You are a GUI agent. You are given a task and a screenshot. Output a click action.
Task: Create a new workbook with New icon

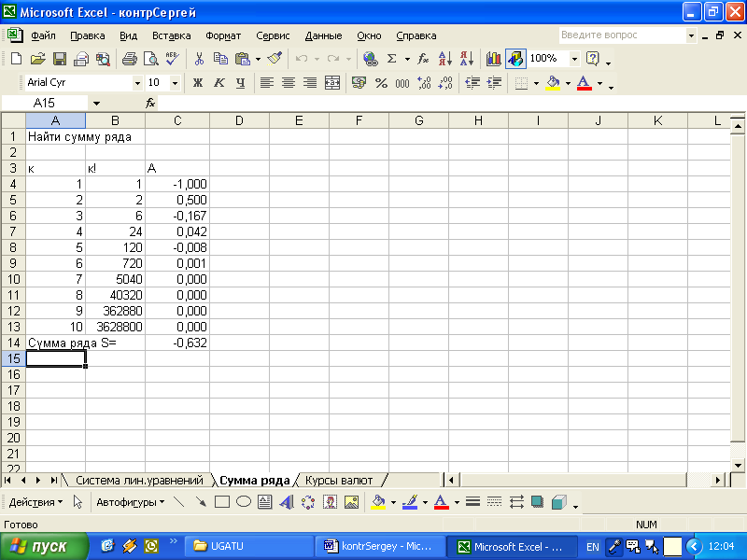coord(16,59)
